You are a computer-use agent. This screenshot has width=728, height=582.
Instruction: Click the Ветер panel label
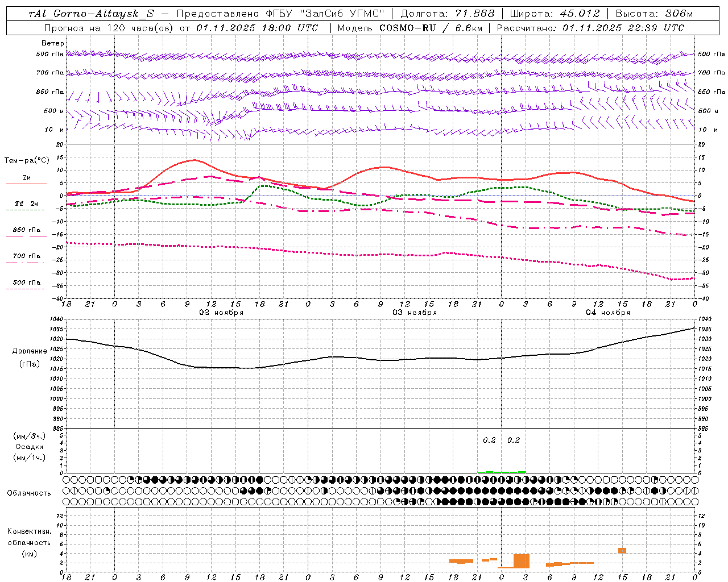(x=52, y=43)
